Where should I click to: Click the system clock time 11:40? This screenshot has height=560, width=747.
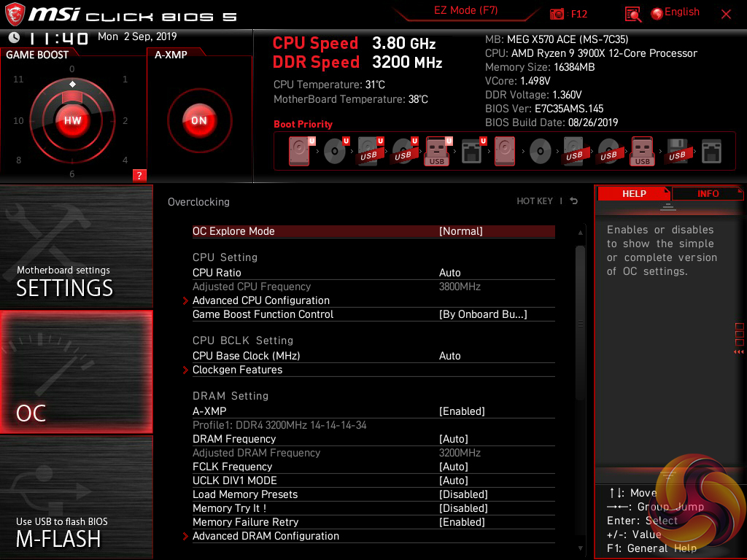click(x=58, y=38)
